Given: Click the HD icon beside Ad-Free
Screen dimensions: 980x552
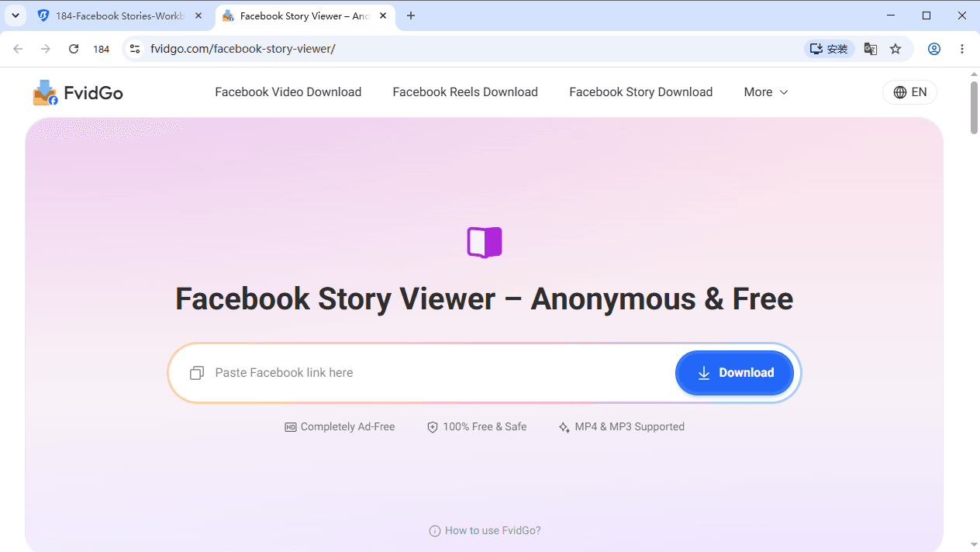Looking at the screenshot, I should (x=291, y=427).
